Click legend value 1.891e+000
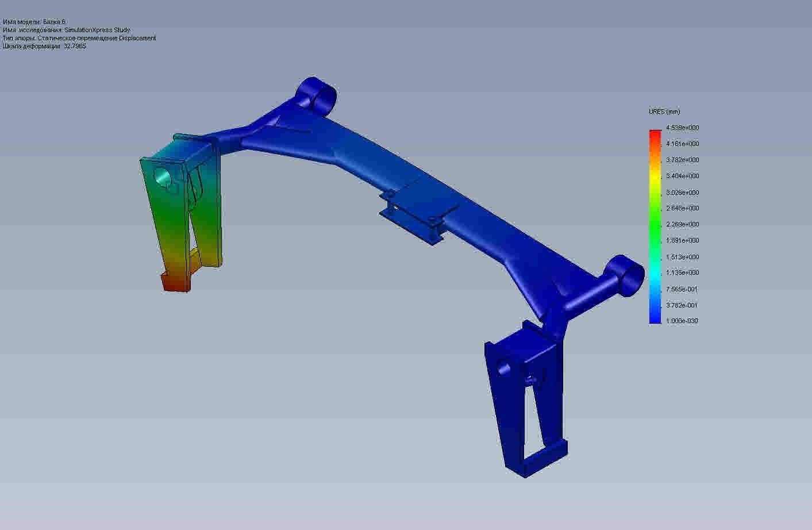The width and height of the screenshot is (812, 530). tap(683, 240)
